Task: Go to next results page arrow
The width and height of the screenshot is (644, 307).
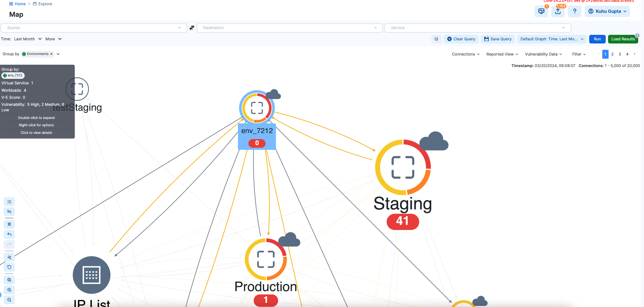Action: coord(635,54)
